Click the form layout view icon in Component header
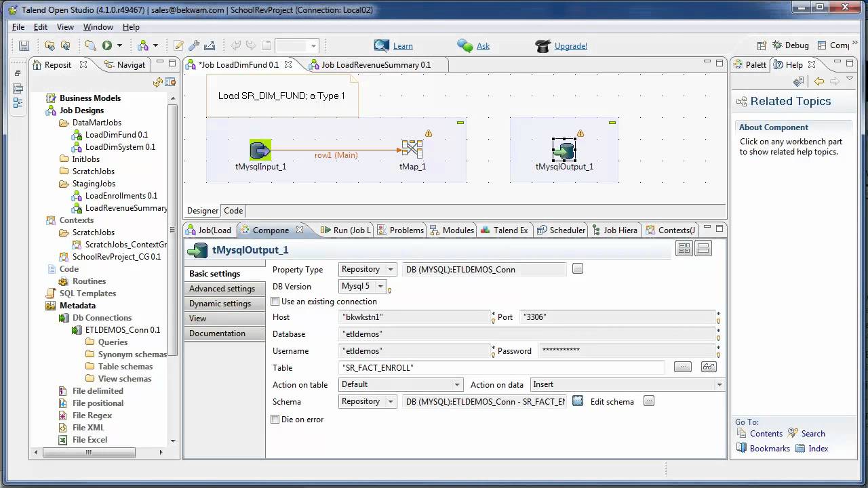 pyautogui.click(x=703, y=249)
